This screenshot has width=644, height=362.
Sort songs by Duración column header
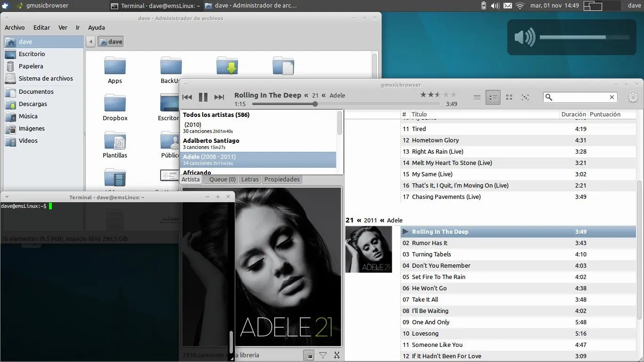point(573,115)
